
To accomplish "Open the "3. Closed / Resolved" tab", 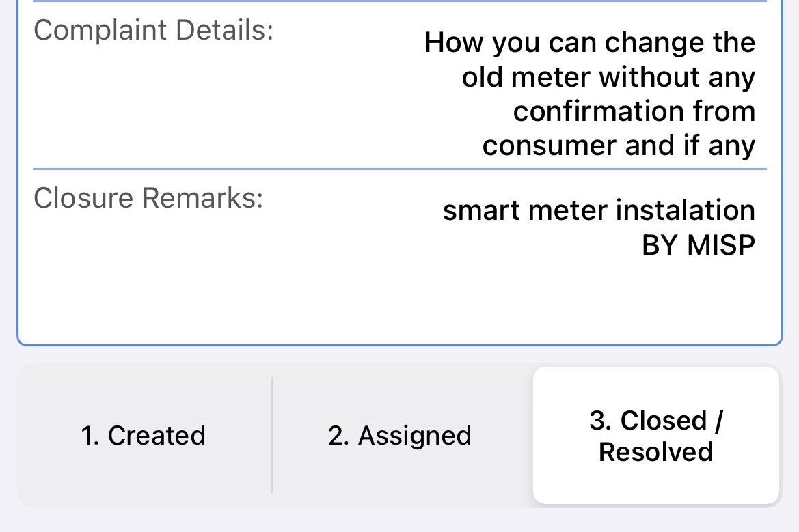I will coord(656,435).
